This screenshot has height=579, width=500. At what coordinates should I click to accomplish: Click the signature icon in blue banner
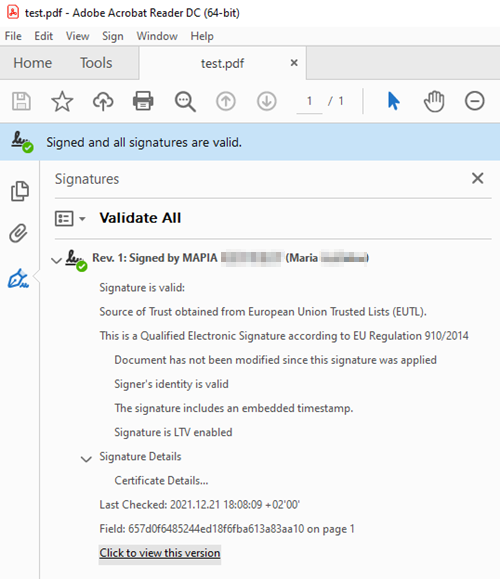(22, 142)
